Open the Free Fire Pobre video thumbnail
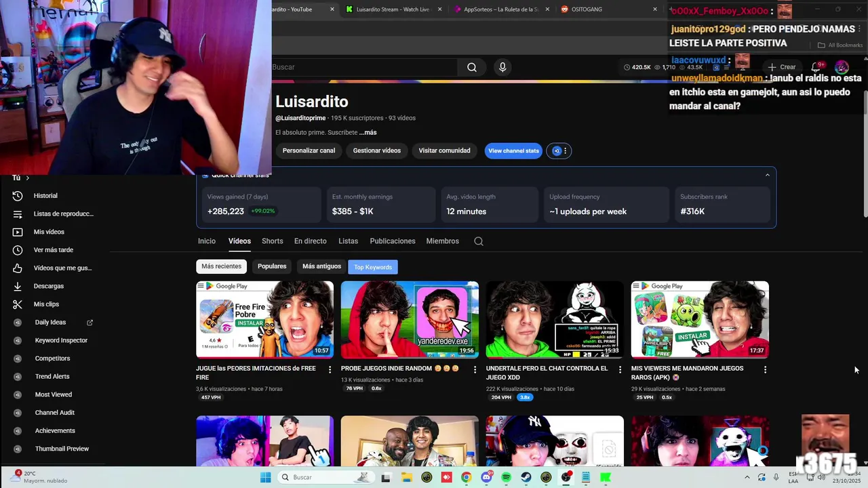 coord(264,319)
